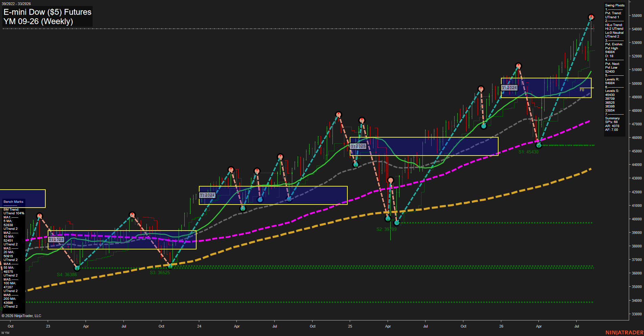The height and width of the screenshot is (336, 644).
Task: Click the 'S3: 36525' support label on chart
Action: [160, 272]
